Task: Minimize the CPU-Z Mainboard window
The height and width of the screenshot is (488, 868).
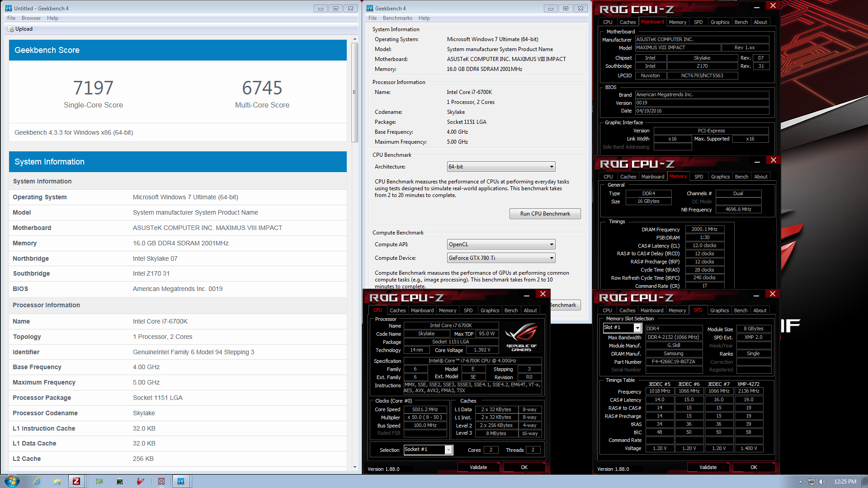Action: pos(757,7)
